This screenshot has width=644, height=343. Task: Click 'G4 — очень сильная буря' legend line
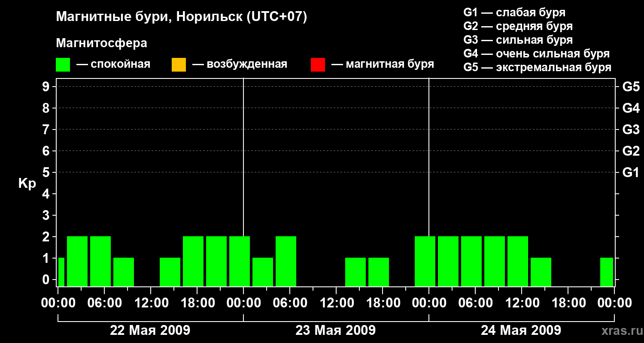(537, 54)
